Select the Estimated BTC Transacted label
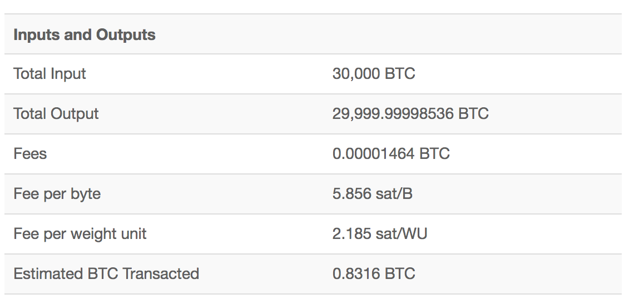This screenshot has height=299, width=644. point(106,273)
